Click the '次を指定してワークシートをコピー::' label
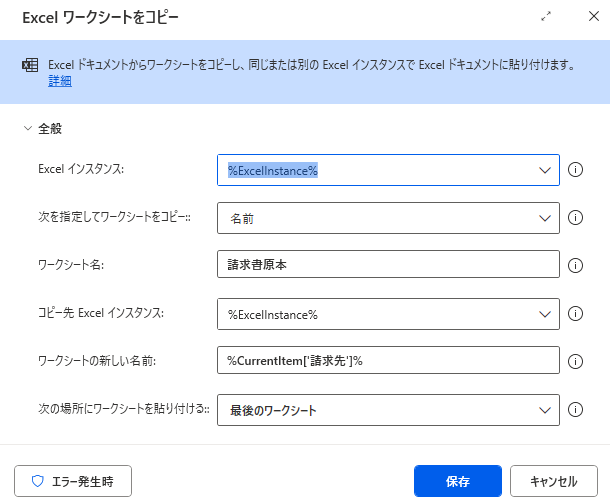The image size is (610, 503). tap(114, 217)
